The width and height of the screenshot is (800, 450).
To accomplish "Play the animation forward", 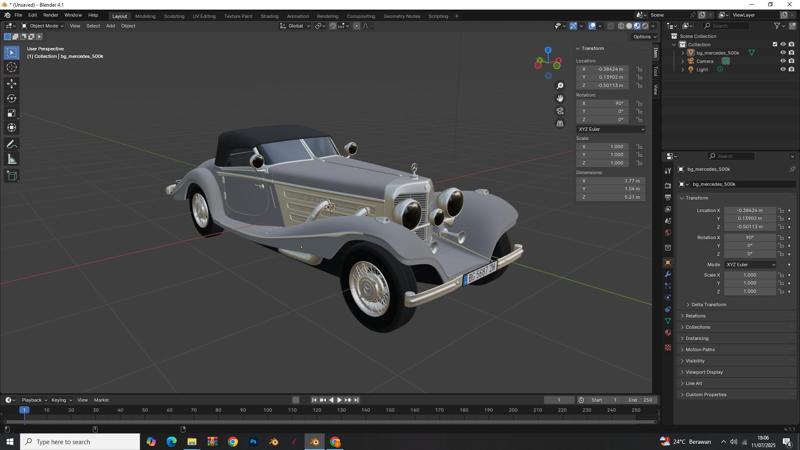I will (x=339, y=400).
